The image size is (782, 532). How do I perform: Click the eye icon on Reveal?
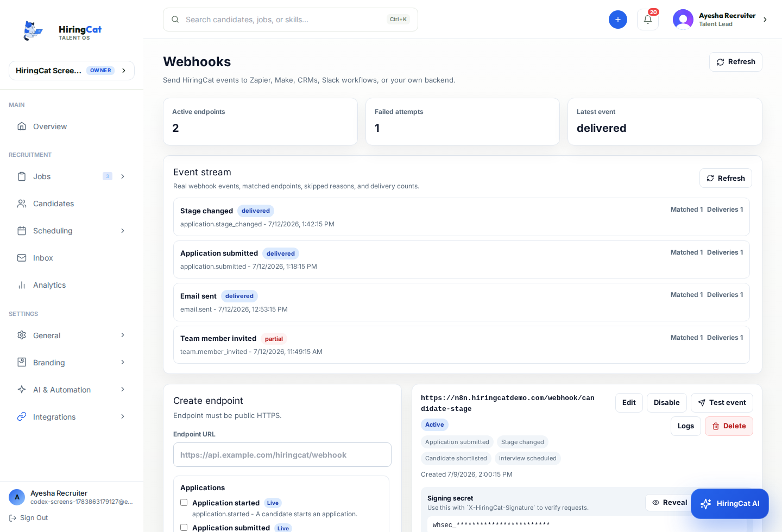click(655, 503)
